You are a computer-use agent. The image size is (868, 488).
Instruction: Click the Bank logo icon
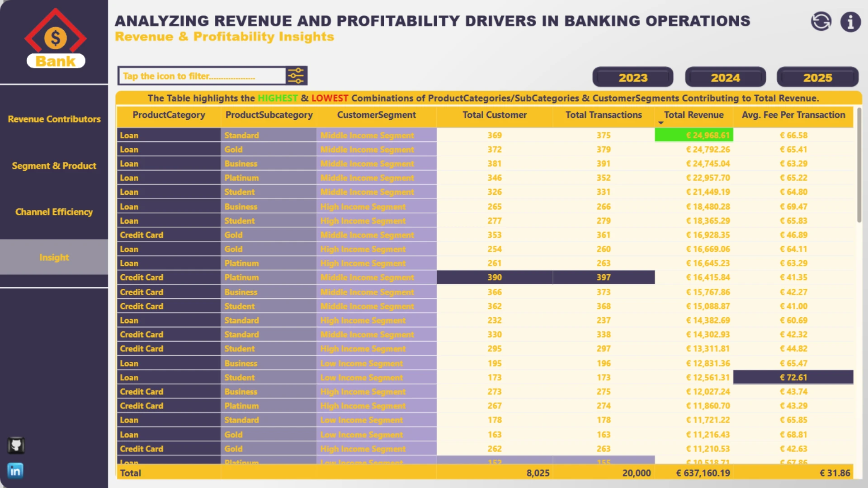coord(55,39)
